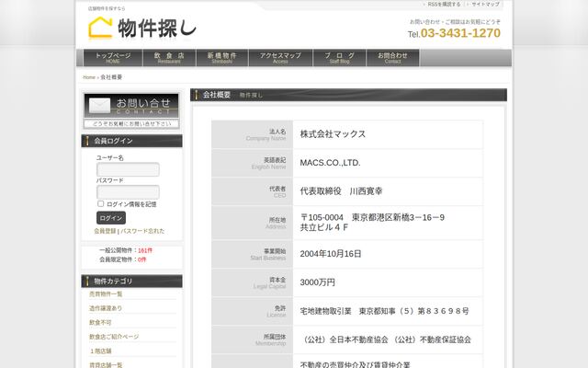The height and width of the screenshot is (368, 588).
Task: Select the company name 株式会社マックス
Action: 333,134
